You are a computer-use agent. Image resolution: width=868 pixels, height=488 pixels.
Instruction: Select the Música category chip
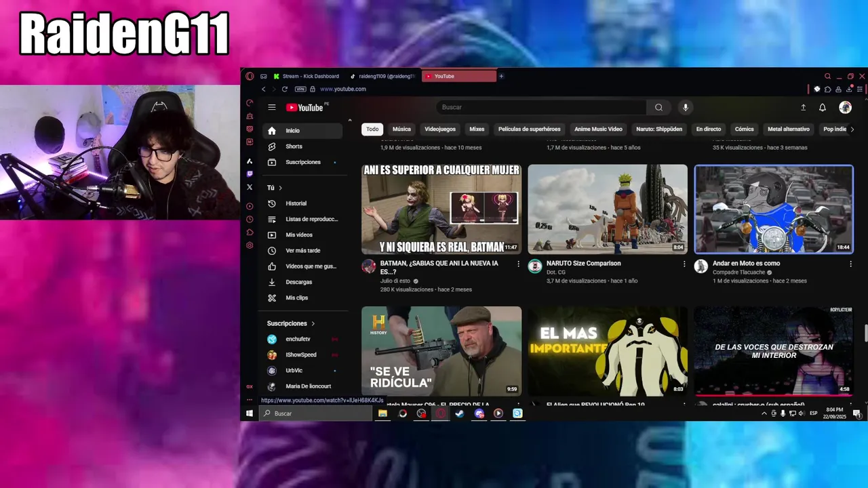[401, 129]
